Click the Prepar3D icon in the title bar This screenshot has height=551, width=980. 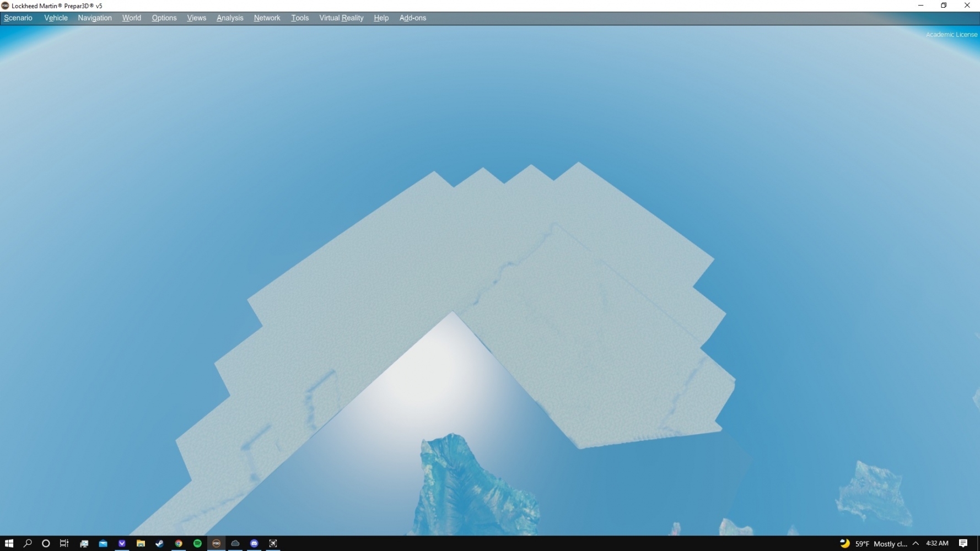tap(6, 6)
